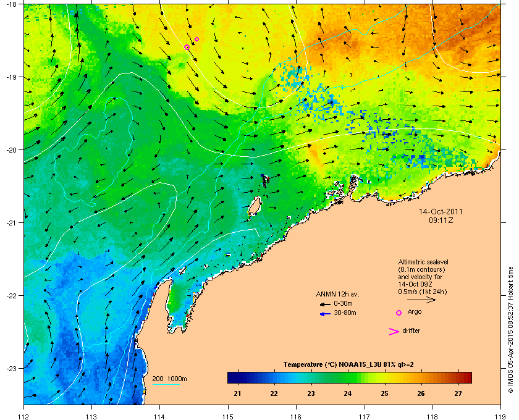Click the time label 09:11Z
Viewport: 519px width, 420px height.
(x=441, y=220)
